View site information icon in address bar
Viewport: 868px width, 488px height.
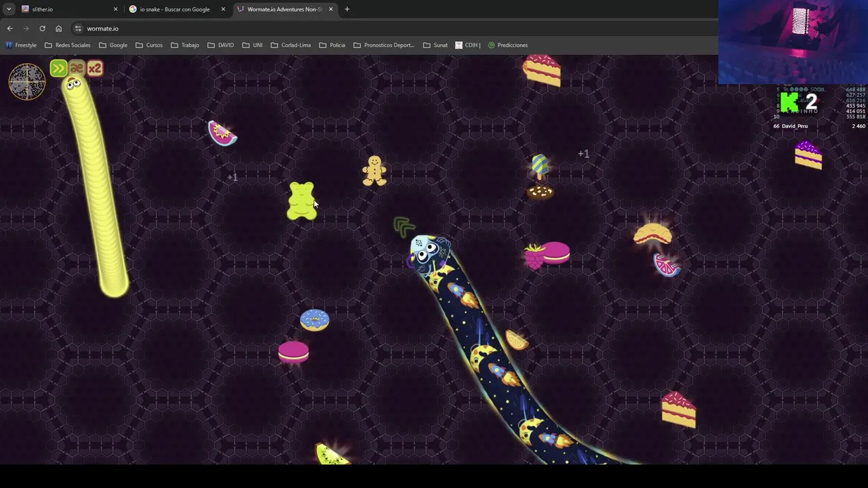(x=78, y=28)
